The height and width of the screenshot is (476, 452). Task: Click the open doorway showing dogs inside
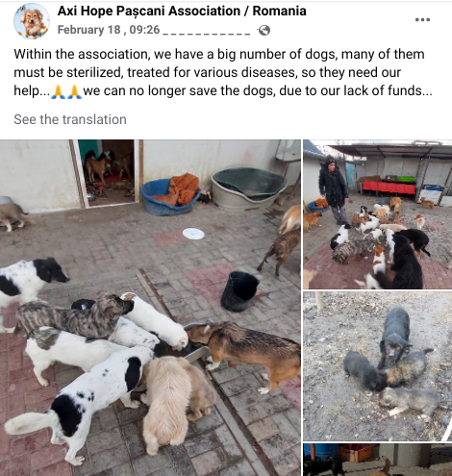pos(108,172)
